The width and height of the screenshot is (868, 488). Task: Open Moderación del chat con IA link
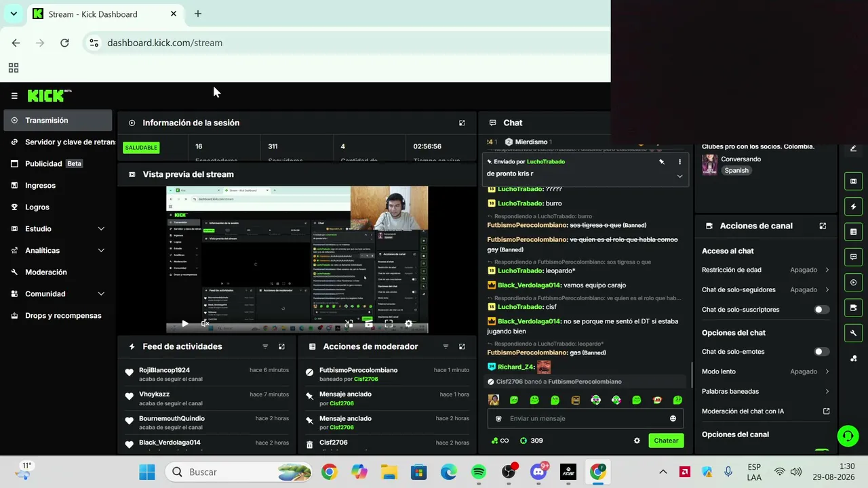point(765,411)
